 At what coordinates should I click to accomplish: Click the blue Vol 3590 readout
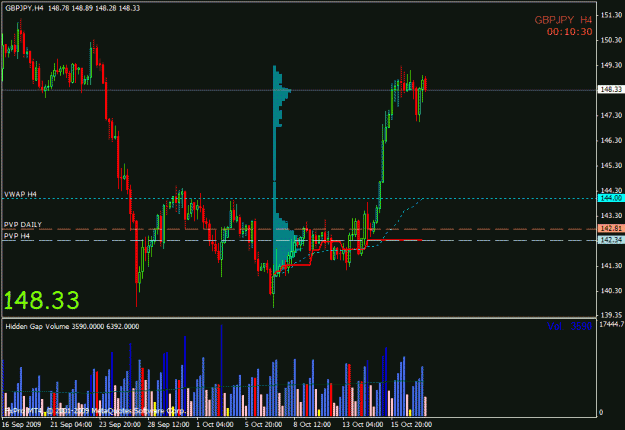[x=569, y=326]
